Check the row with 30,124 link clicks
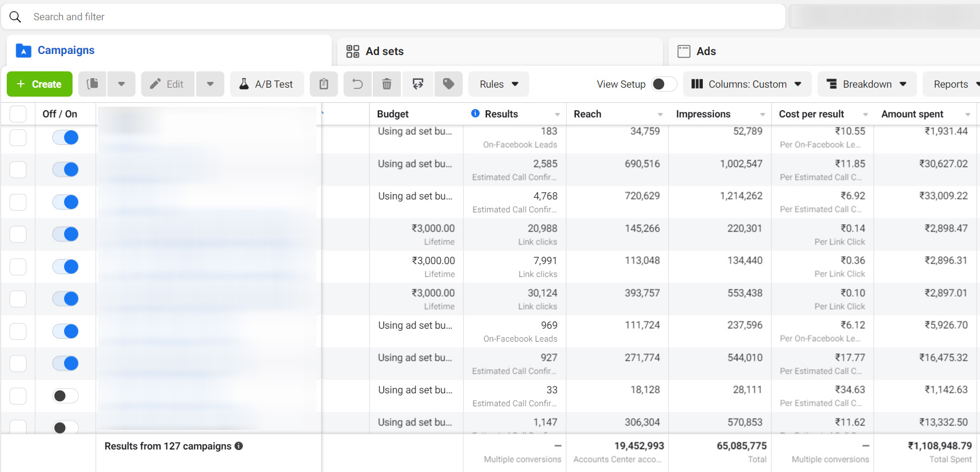The image size is (980, 472). pyautogui.click(x=18, y=298)
